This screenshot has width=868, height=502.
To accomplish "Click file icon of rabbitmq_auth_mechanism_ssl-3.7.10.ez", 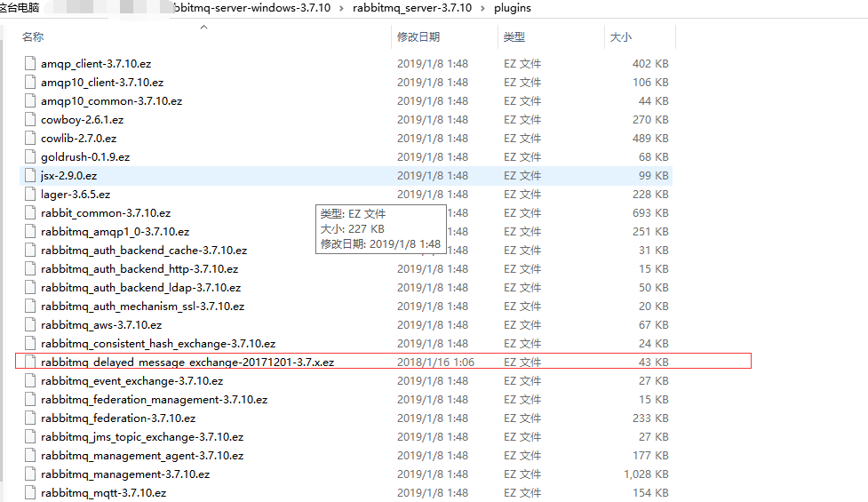I will 30,306.
